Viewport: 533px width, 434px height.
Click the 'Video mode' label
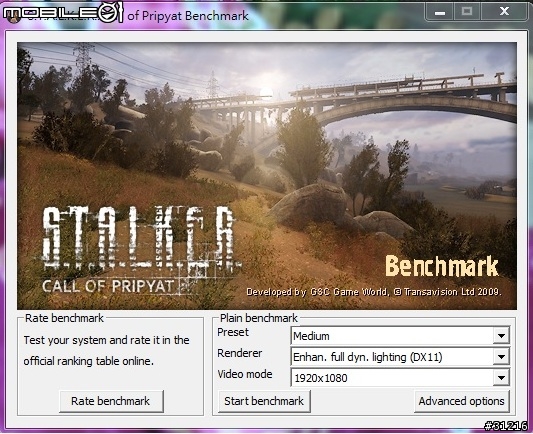click(x=245, y=374)
